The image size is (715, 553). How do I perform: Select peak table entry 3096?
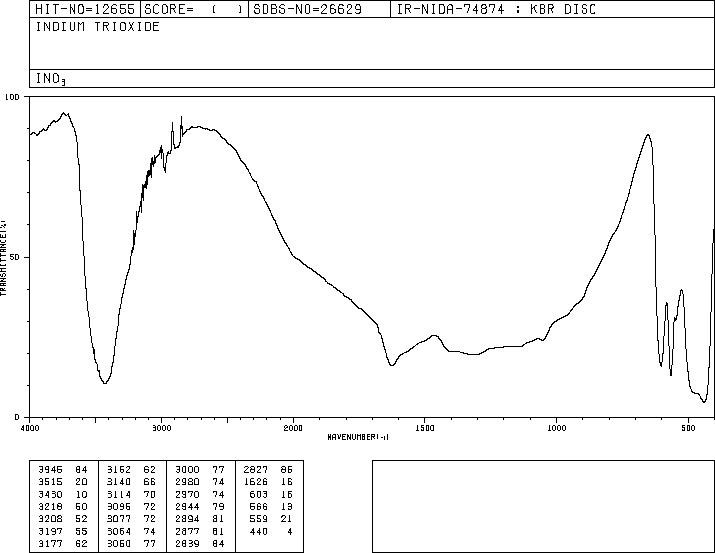coord(119,506)
